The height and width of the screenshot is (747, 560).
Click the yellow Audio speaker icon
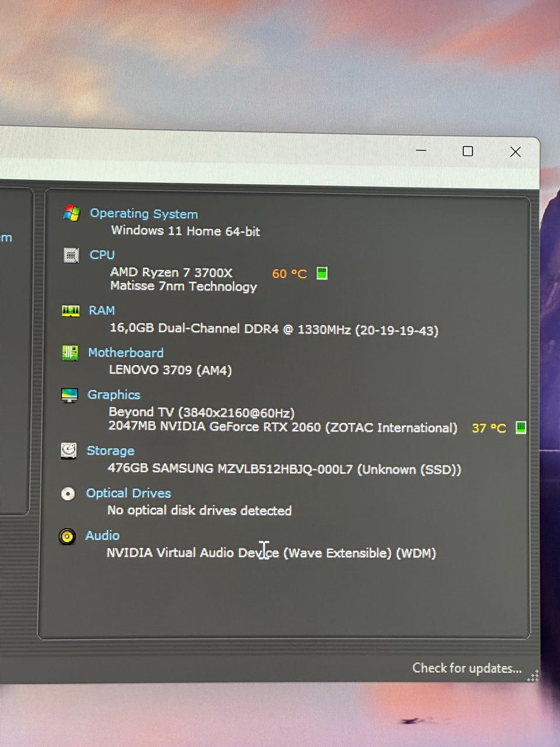pos(67,536)
